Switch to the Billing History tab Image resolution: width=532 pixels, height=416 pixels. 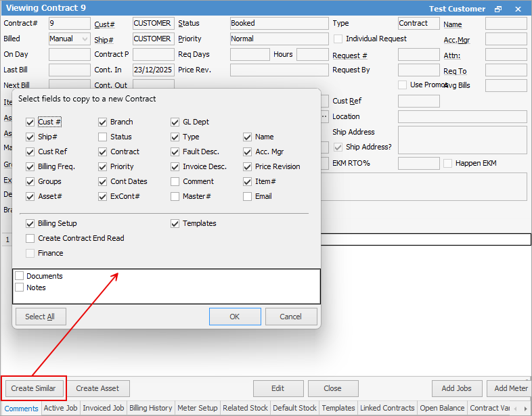tap(151, 408)
